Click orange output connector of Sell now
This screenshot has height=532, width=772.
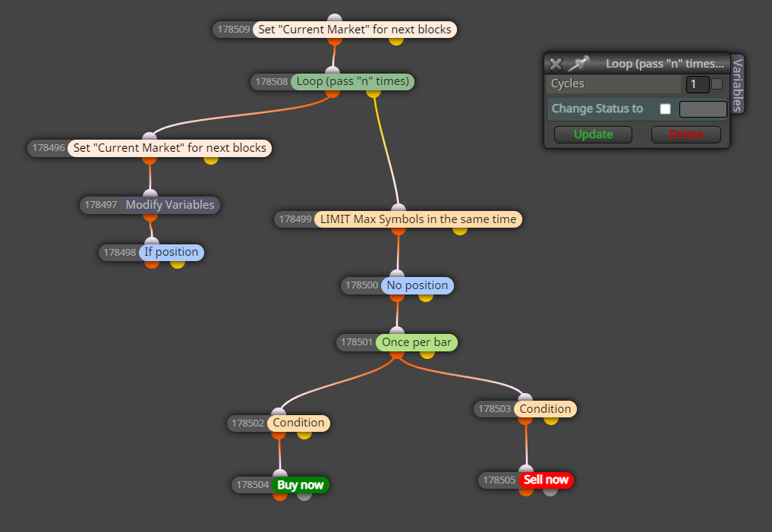[x=526, y=491]
